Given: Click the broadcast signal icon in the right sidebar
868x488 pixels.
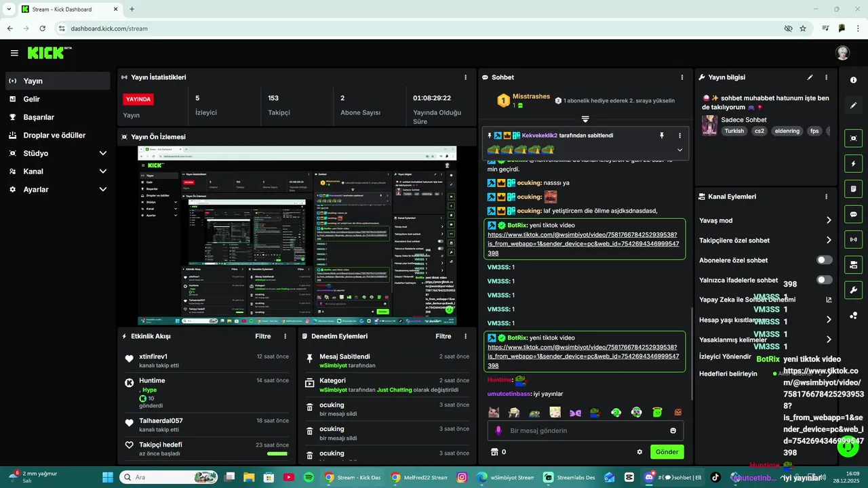Looking at the screenshot, I should click(853, 239).
